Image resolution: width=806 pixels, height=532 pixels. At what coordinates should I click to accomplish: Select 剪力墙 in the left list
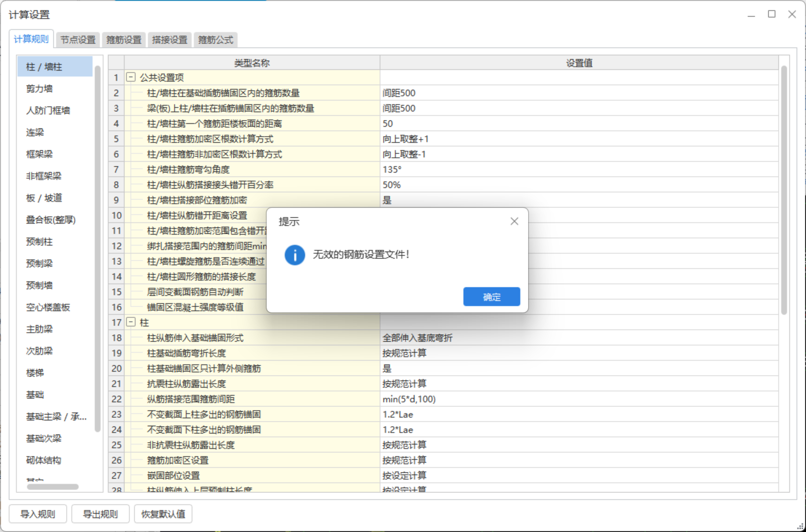55,88
